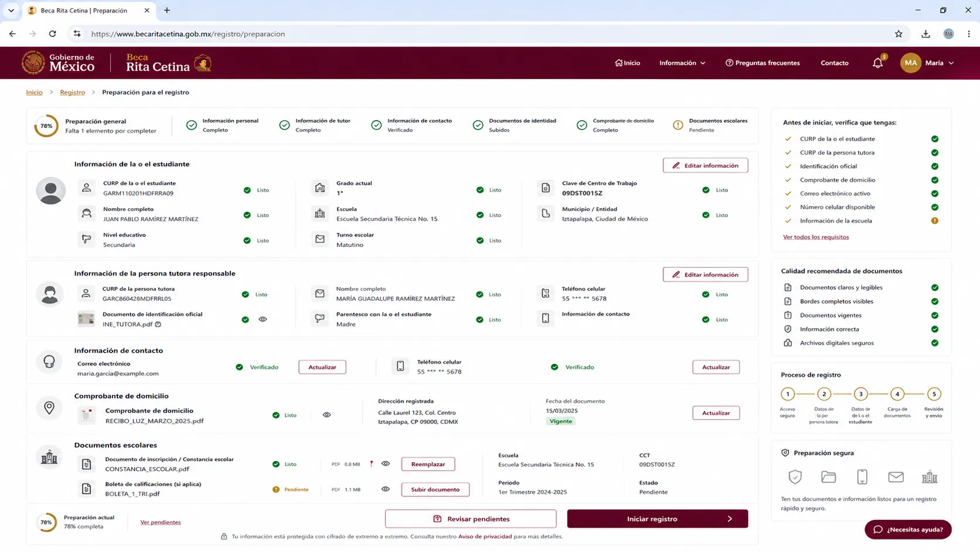Open a new browser tab
This screenshot has height=552, width=980.
[x=167, y=10]
